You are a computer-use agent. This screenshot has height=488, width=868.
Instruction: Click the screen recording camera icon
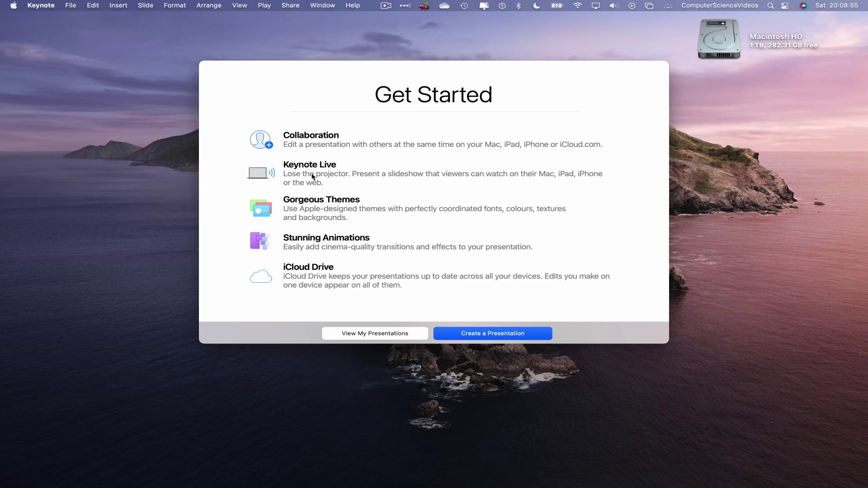[x=386, y=5]
